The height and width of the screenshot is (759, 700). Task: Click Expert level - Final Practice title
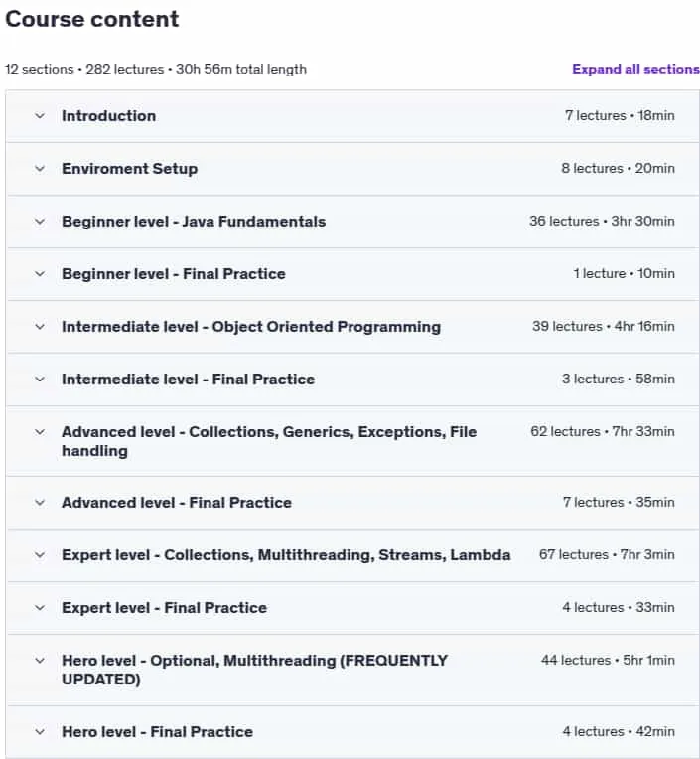165,607
